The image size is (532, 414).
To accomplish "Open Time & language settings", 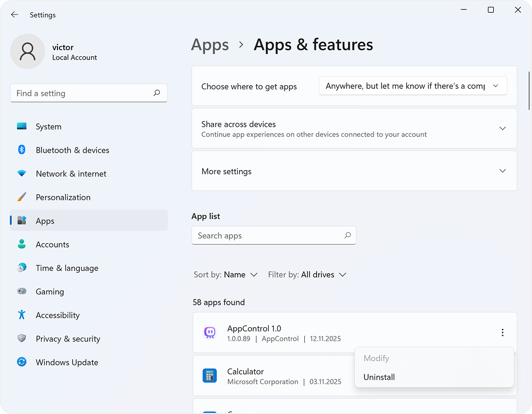I will tap(66, 268).
